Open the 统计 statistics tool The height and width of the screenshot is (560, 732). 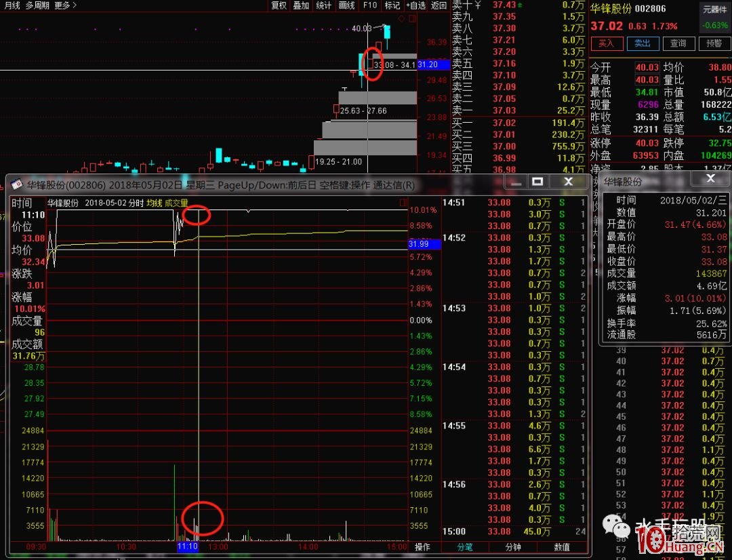click(323, 5)
